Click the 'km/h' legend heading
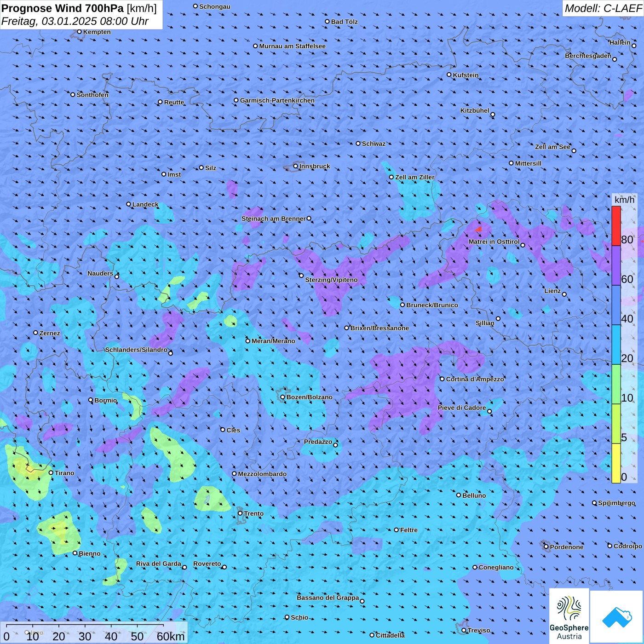The height and width of the screenshot is (644, 644). [624, 200]
